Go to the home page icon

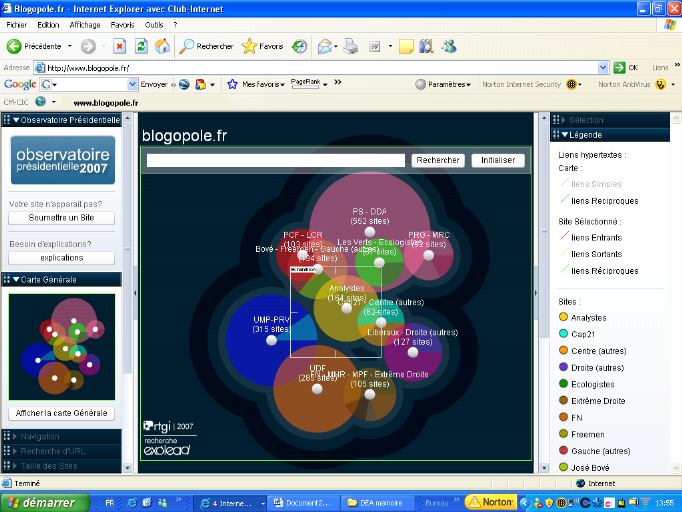pos(162,46)
